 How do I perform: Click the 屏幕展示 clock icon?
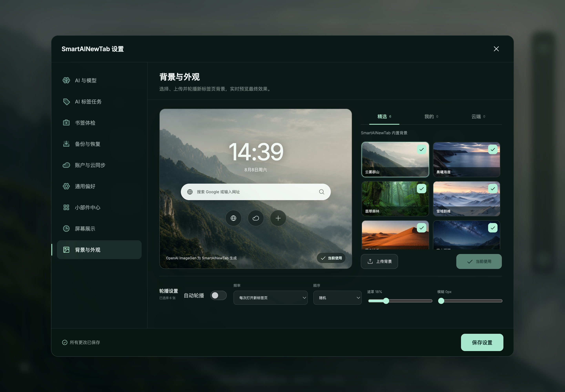pos(66,228)
